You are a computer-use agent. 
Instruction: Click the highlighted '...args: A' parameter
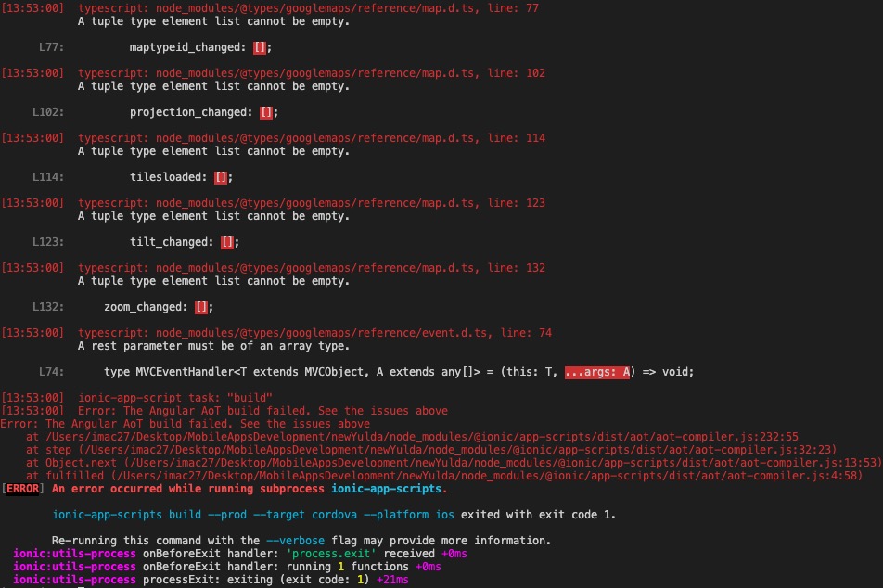point(597,372)
